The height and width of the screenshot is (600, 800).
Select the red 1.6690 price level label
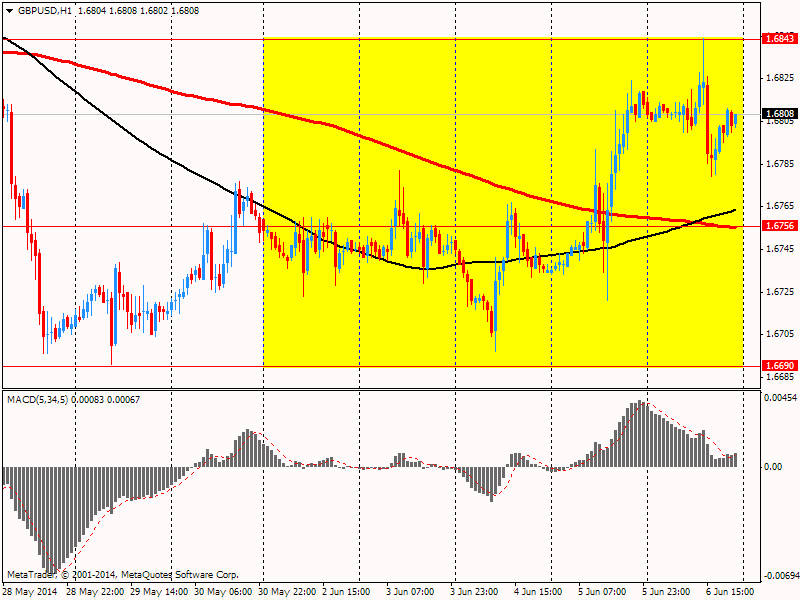pyautogui.click(x=779, y=366)
